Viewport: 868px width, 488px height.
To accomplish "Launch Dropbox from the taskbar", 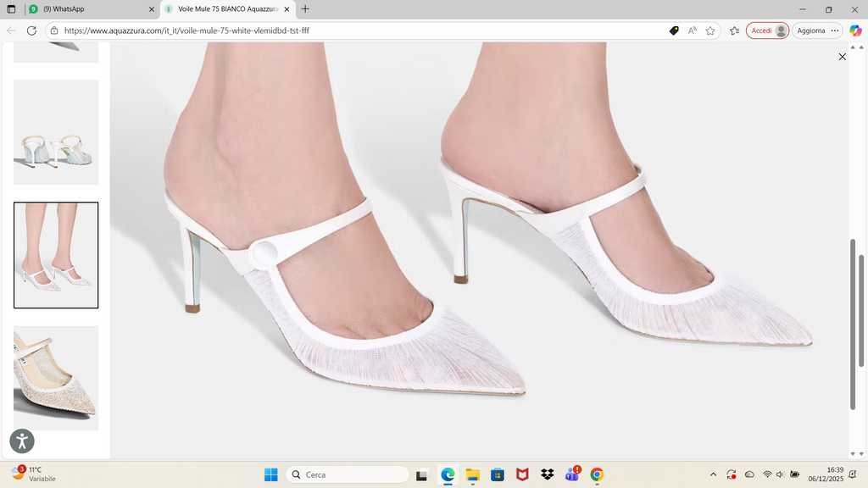I will click(x=547, y=474).
